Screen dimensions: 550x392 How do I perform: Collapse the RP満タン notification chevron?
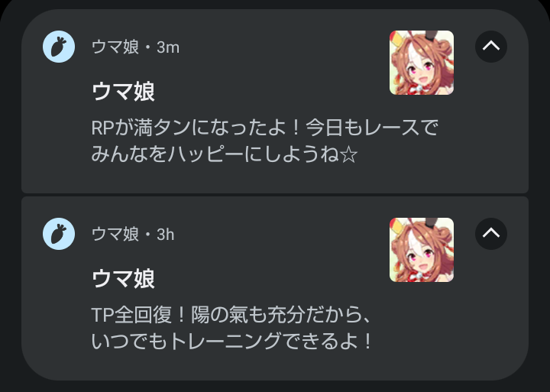click(491, 47)
